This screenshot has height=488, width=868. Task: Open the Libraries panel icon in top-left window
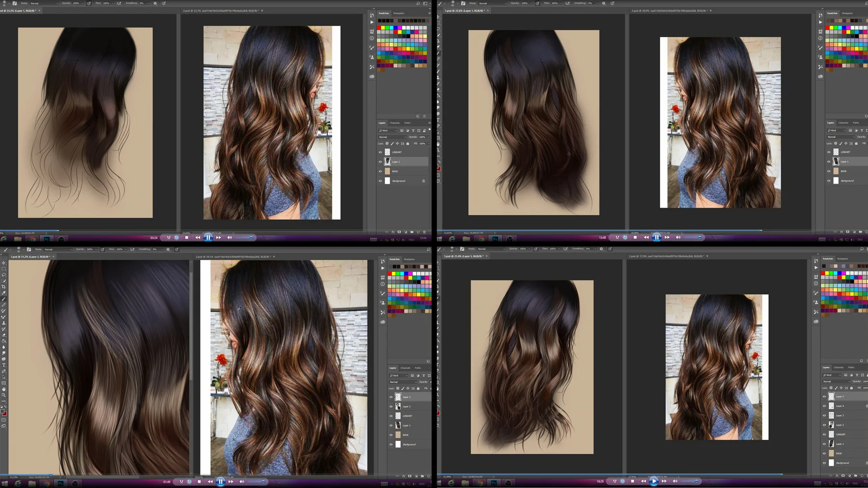tap(372, 77)
